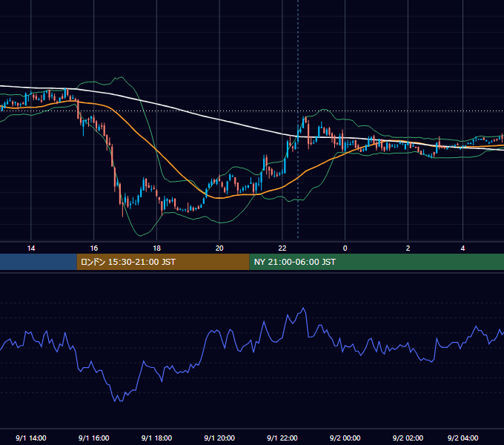Click the 9/2 04:00 label on oscillator axis
The height and width of the screenshot is (445, 504).
462,438
